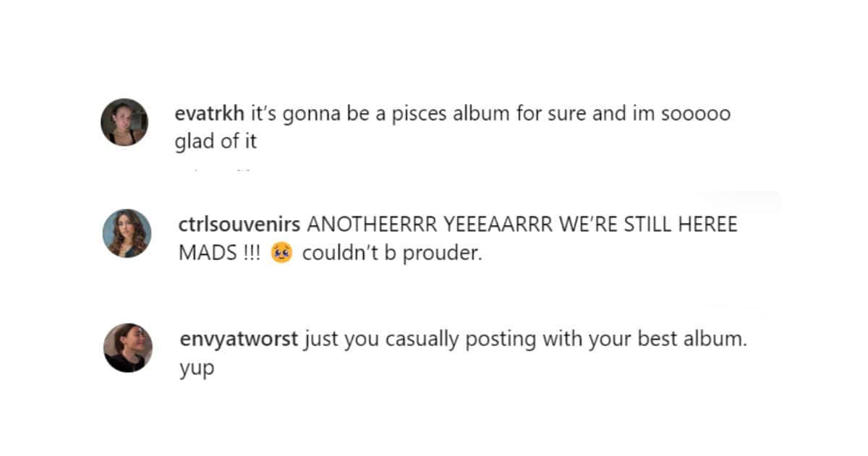Click envyatworst's round profile photo
Screen dimensions: 868x456
point(128,347)
